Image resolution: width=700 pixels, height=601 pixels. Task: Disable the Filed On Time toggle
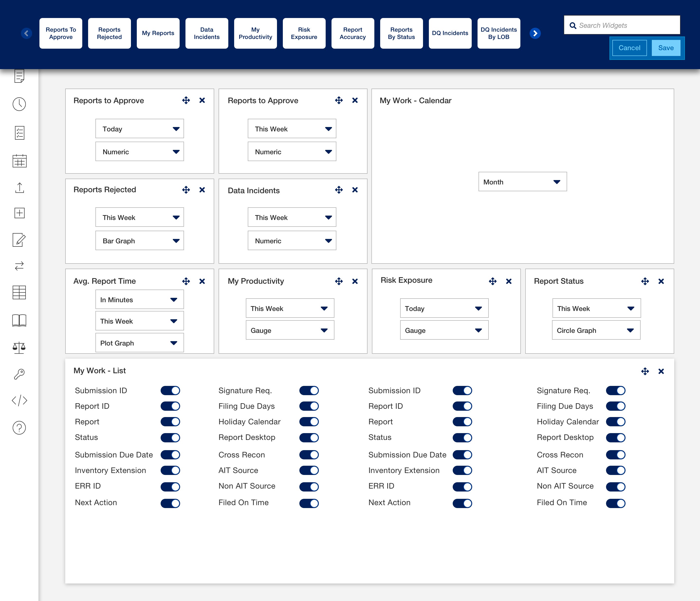(309, 503)
